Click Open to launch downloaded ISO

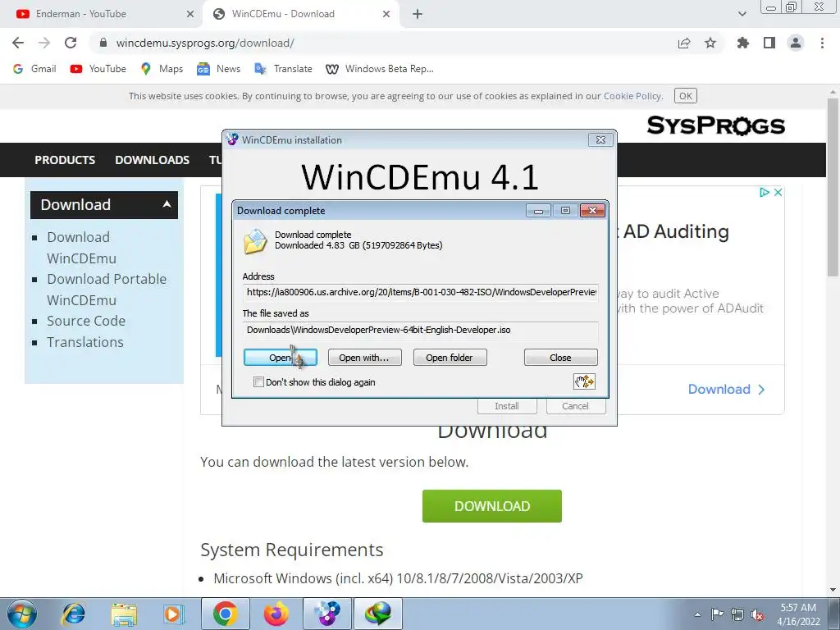pos(281,358)
